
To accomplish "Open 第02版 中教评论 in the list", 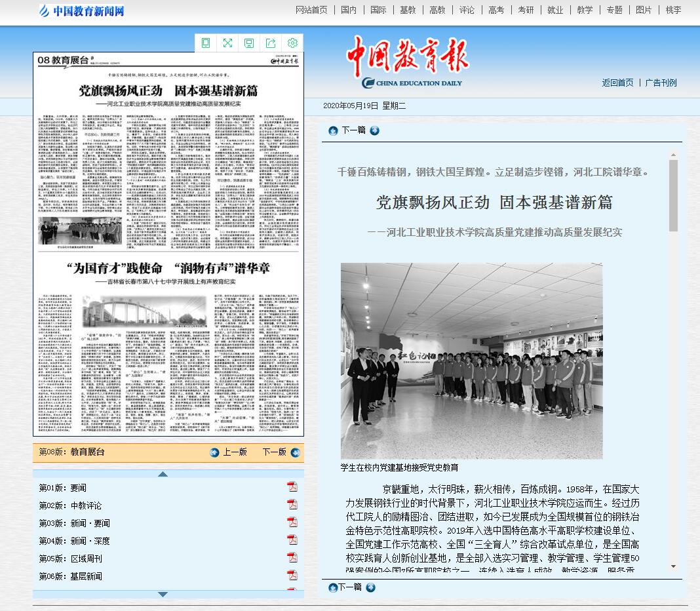I will [70, 505].
